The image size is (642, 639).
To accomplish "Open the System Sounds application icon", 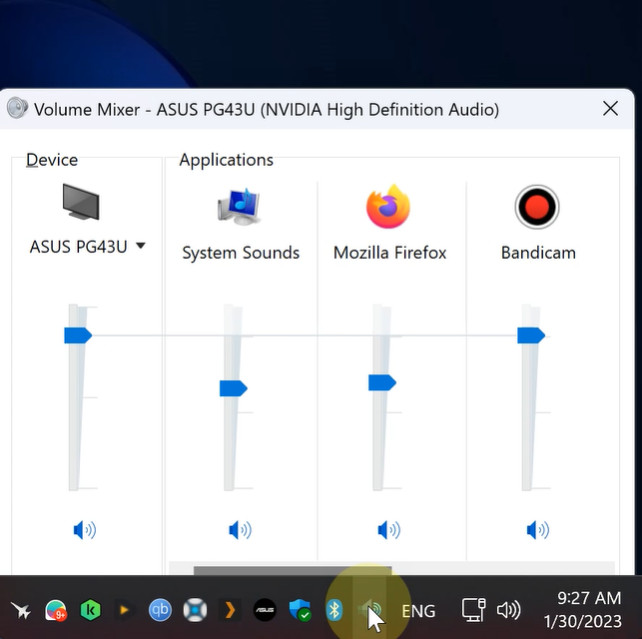I will pos(240,206).
